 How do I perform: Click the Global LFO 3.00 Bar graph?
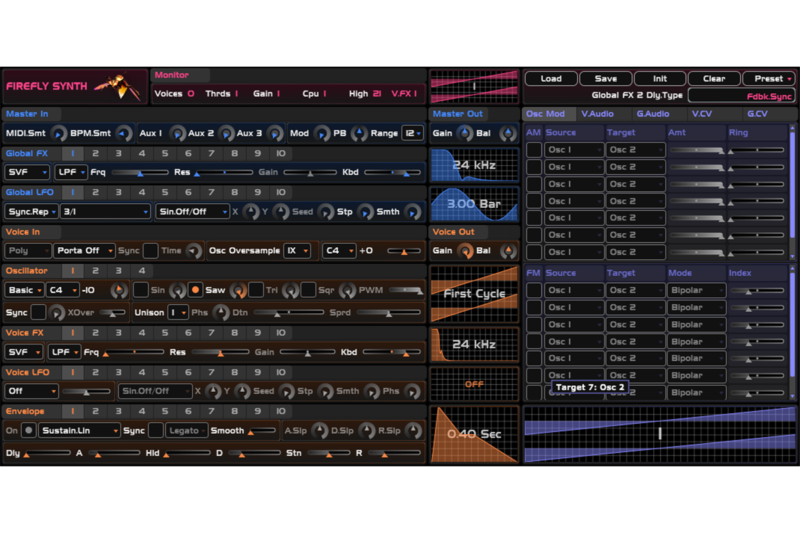[474, 204]
